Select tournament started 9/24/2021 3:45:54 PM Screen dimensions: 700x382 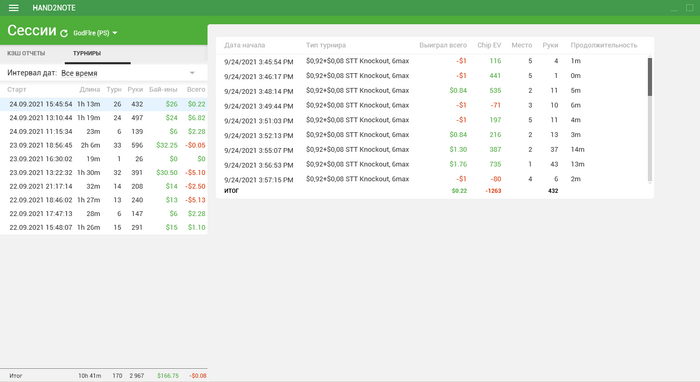click(x=432, y=61)
